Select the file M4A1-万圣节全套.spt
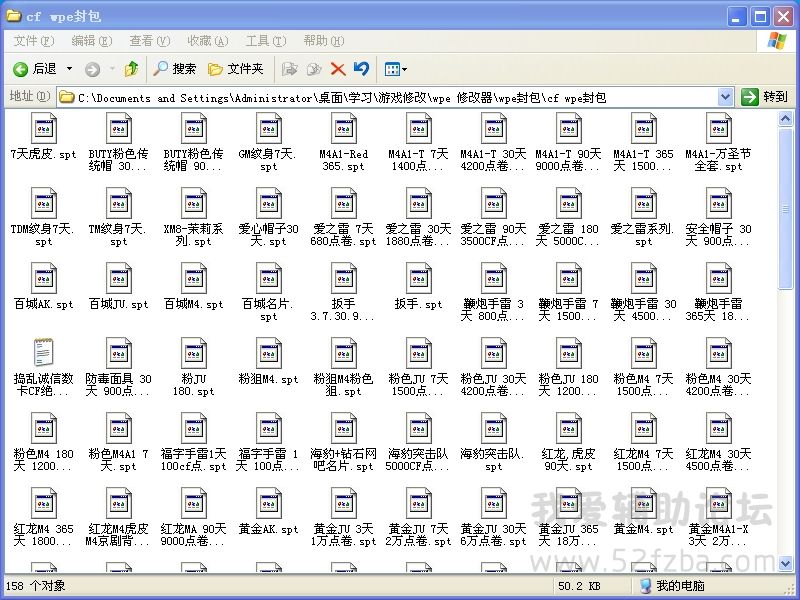The width and height of the screenshot is (800, 600). click(x=718, y=142)
